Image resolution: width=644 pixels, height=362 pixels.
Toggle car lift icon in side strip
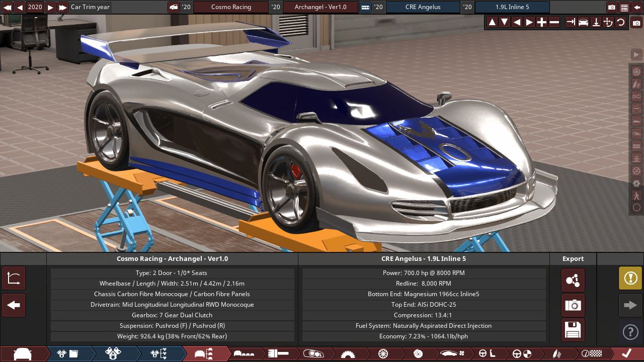tap(636, 158)
